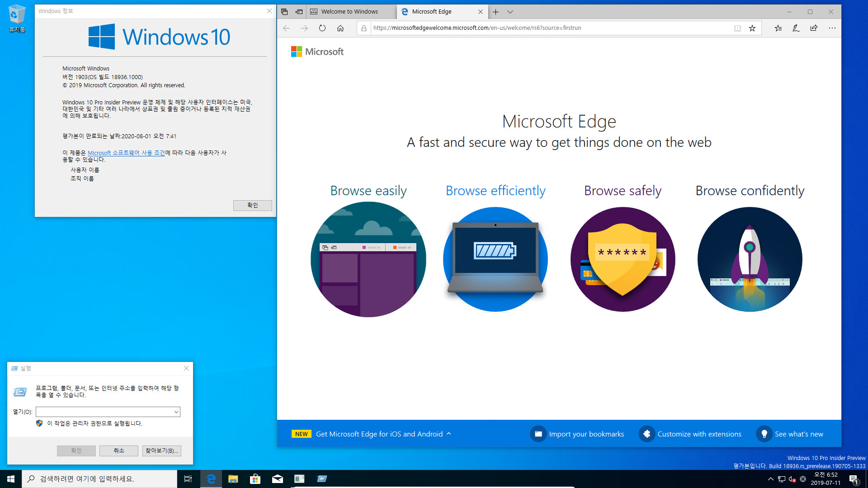Click the Browse easily tabs illustration
The image size is (868, 488).
pyautogui.click(x=368, y=259)
